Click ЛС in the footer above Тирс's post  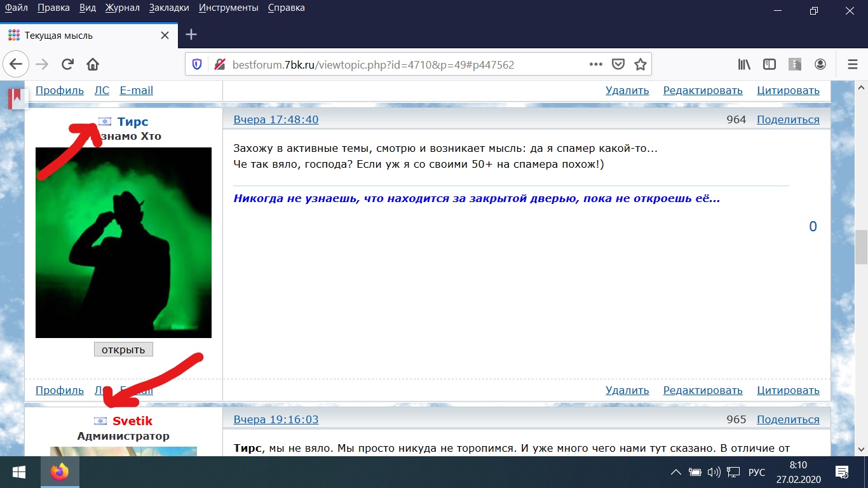click(102, 90)
